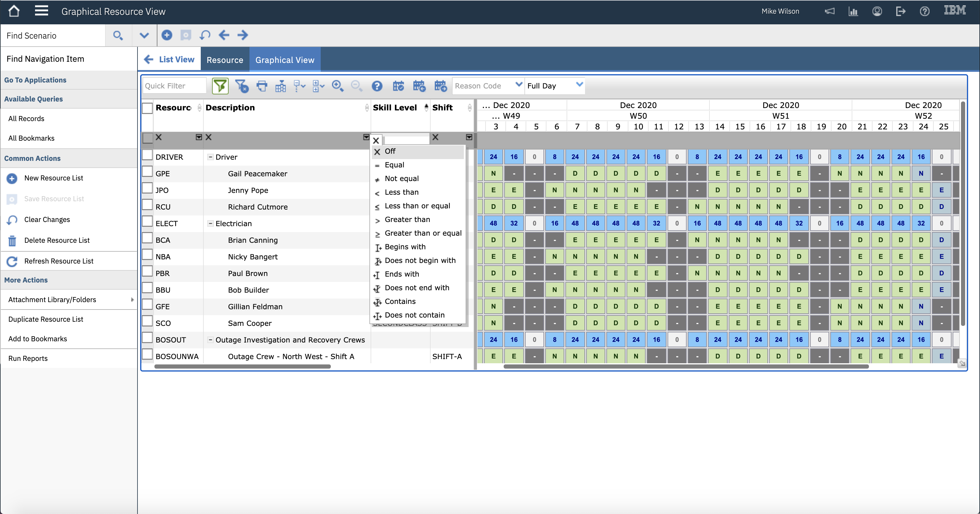Click the green filter toggle icon
This screenshot has width=980, height=514.
[220, 86]
